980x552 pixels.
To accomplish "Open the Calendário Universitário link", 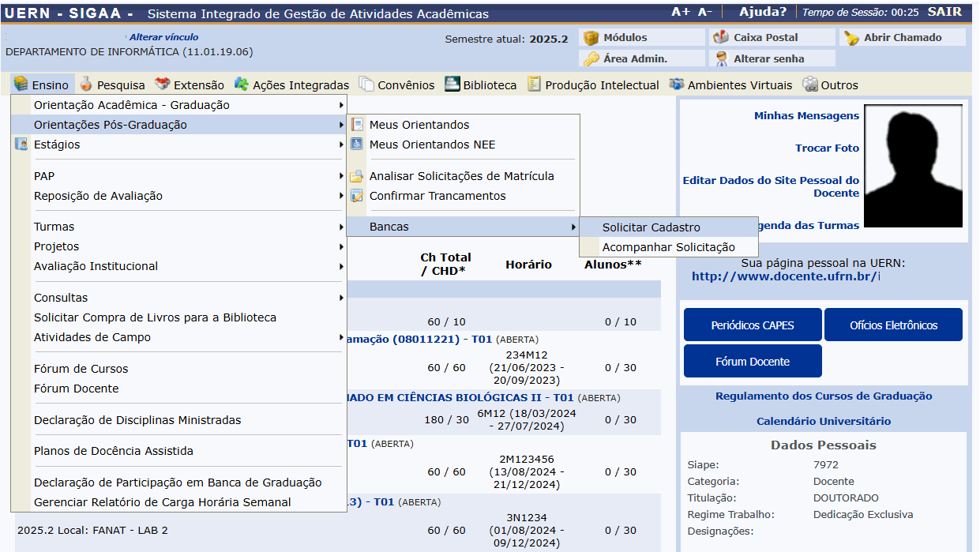I will pos(823,421).
